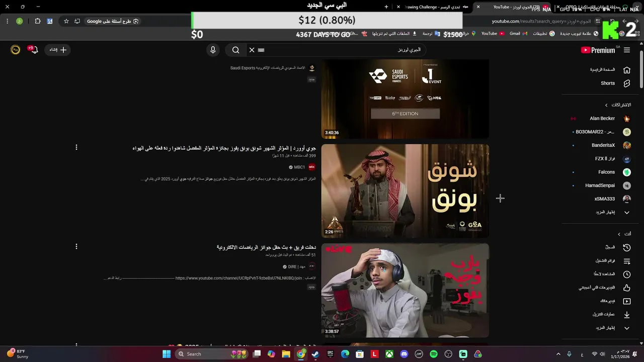The image size is (644, 362).
Task: Open File Explorer from the taskbar
Action: pyautogui.click(x=286, y=354)
